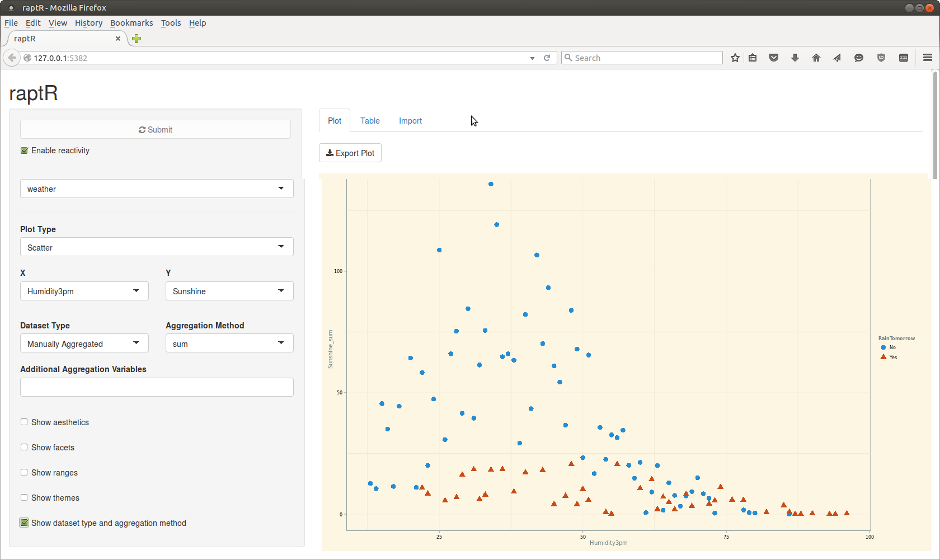The image size is (940, 560).
Task: Enable the Show themes checkbox
Action: (x=24, y=498)
